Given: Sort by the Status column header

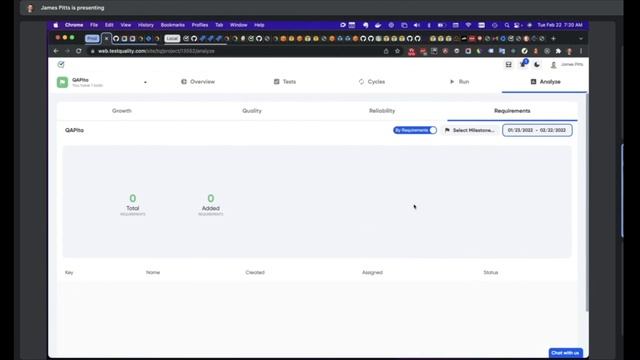Looking at the screenshot, I should (491, 272).
